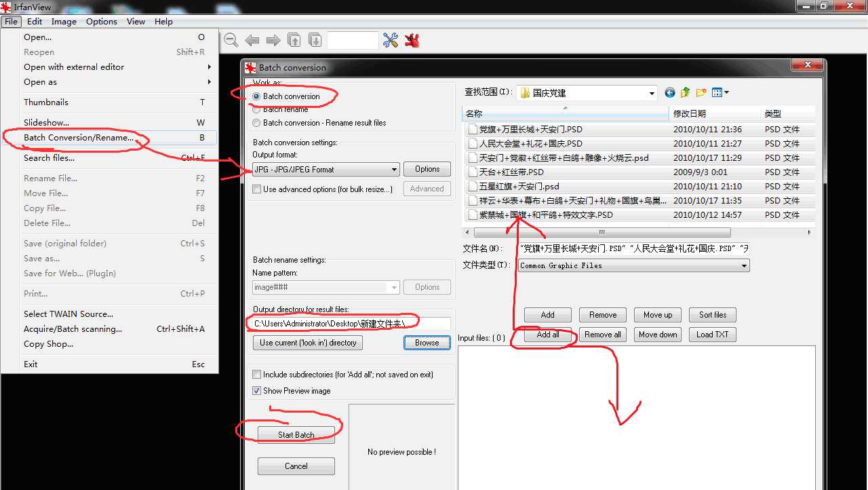Choose Acquire/Batch scanning... menu entry
Viewport: 868px width, 490px height.
109,329
